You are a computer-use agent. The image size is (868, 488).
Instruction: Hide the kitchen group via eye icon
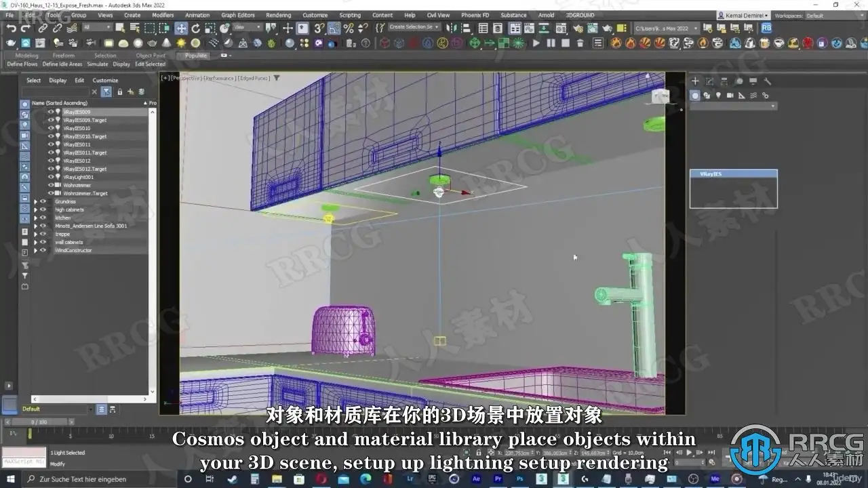(43, 218)
